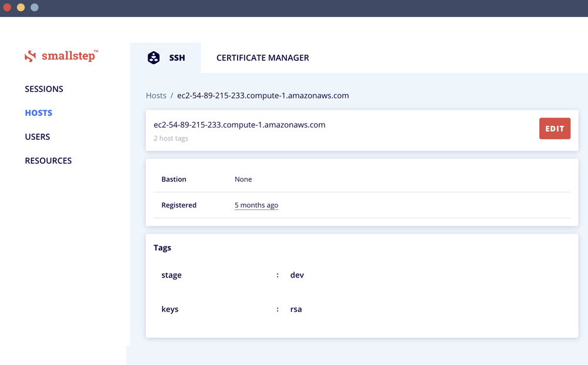This screenshot has width=588, height=365.
Task: Click the 'rsa' keys tag value
Action: (x=296, y=309)
